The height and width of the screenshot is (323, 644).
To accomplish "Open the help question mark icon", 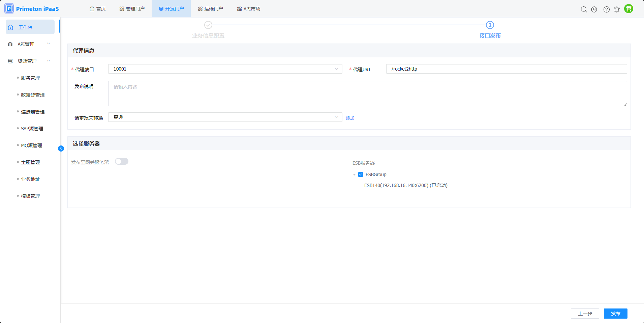I will coord(606,9).
